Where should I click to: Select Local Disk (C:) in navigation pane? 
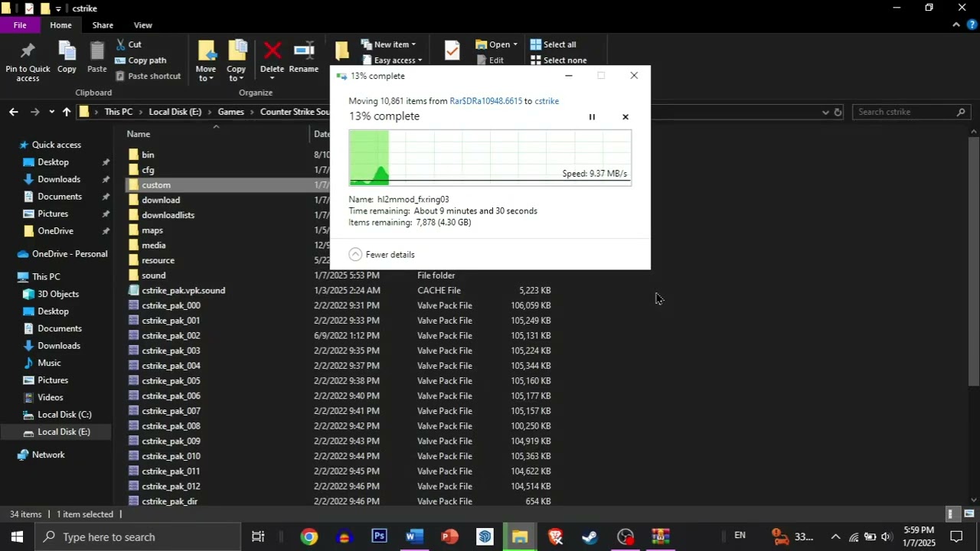pos(64,415)
